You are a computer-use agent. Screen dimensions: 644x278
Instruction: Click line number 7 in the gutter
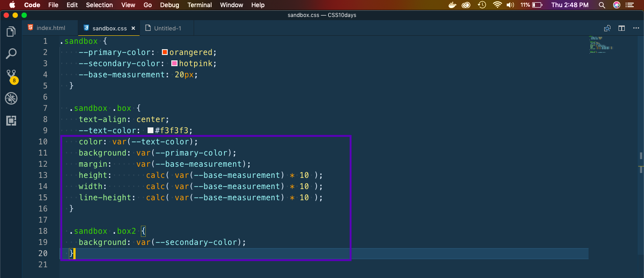(45, 108)
